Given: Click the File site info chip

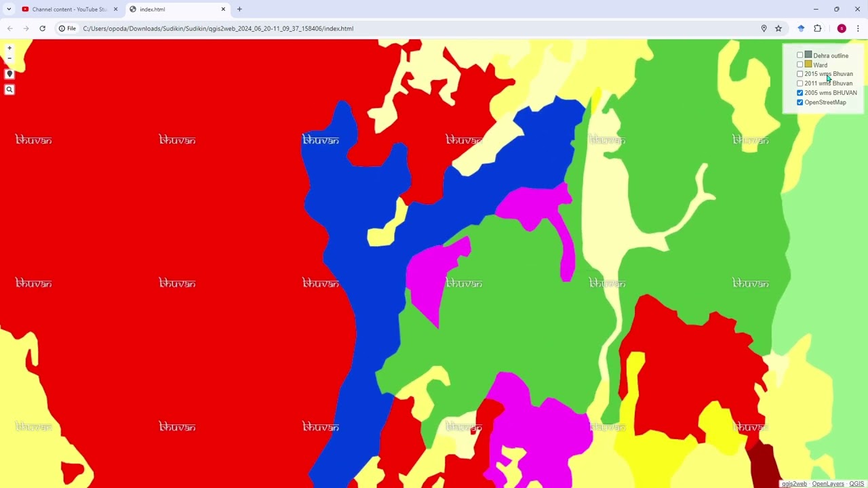Looking at the screenshot, I should point(67,28).
